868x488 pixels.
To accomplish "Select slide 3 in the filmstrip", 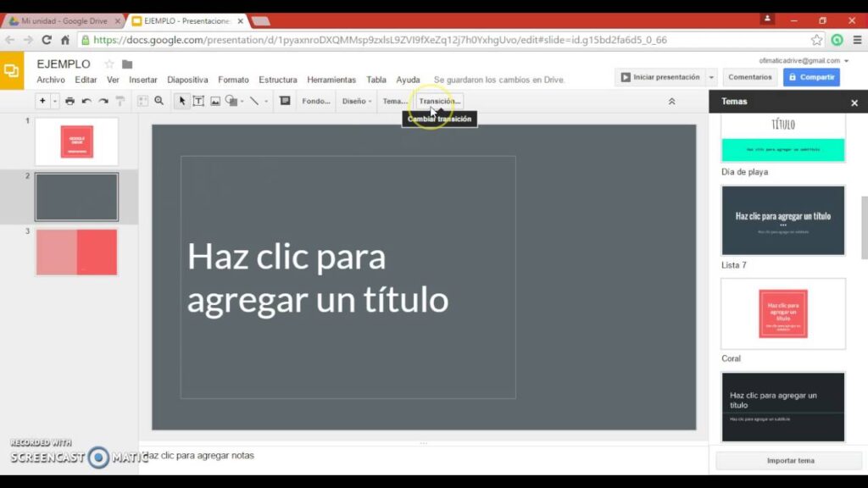I will tap(76, 252).
